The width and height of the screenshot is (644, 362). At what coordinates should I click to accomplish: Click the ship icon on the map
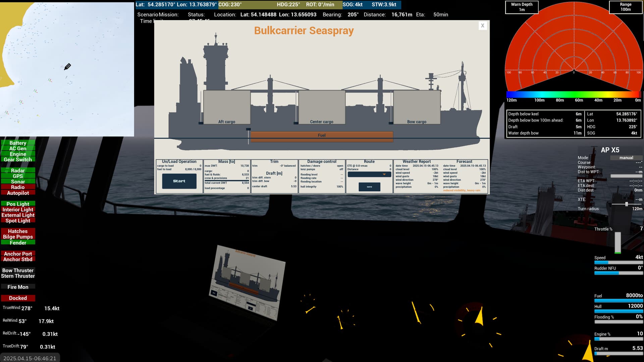(x=67, y=67)
